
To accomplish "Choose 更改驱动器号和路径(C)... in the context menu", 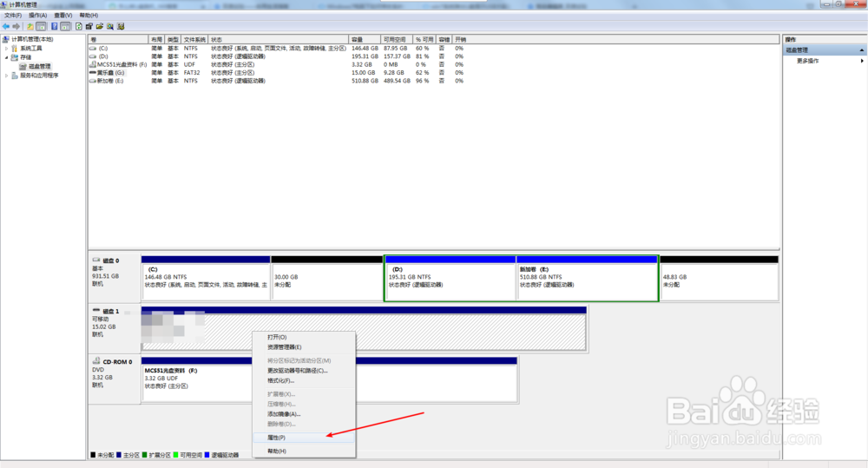I will 303,371.
